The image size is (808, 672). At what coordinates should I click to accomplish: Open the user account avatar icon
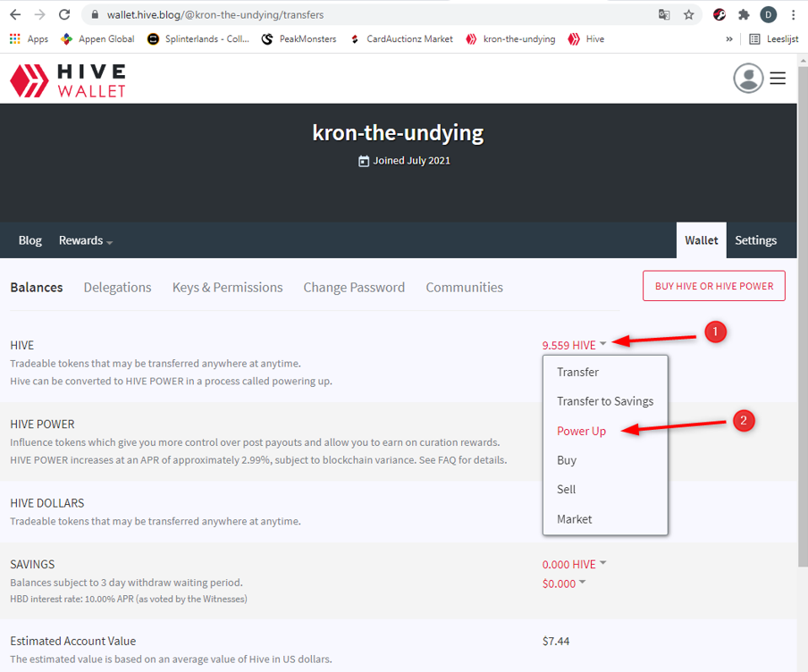click(x=748, y=79)
